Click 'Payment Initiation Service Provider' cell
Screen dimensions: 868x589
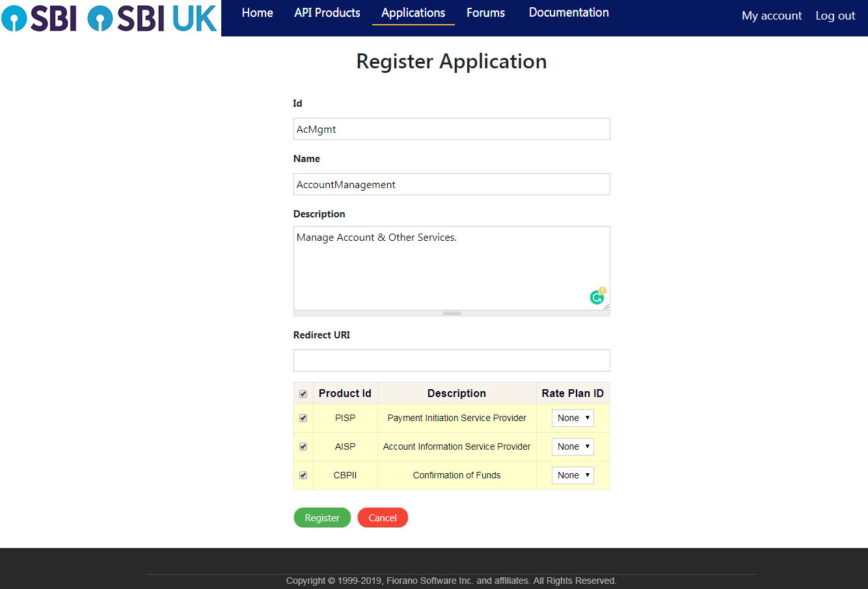[x=457, y=418]
